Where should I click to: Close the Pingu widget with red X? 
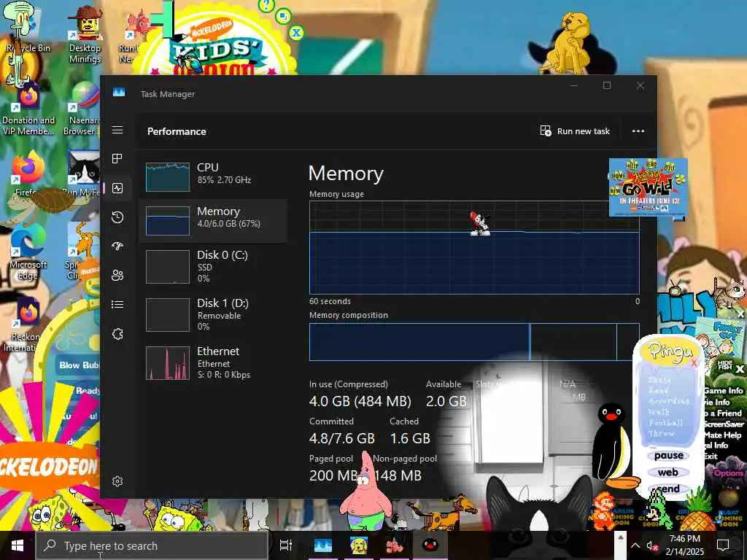694,363
